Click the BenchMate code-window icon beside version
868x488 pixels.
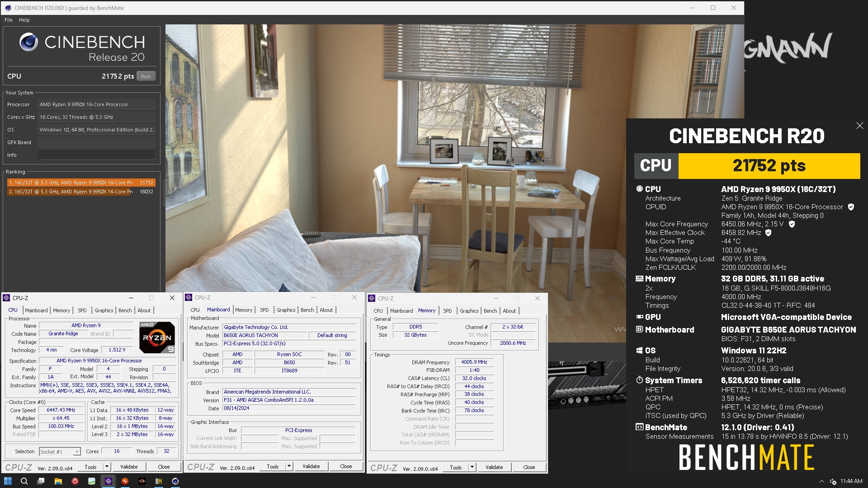pyautogui.click(x=639, y=427)
